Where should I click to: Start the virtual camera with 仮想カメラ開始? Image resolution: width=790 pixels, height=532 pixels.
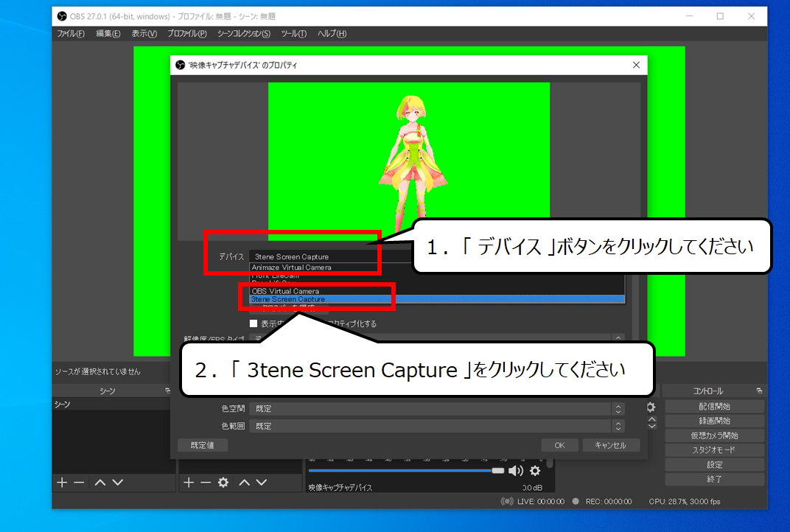(714, 435)
